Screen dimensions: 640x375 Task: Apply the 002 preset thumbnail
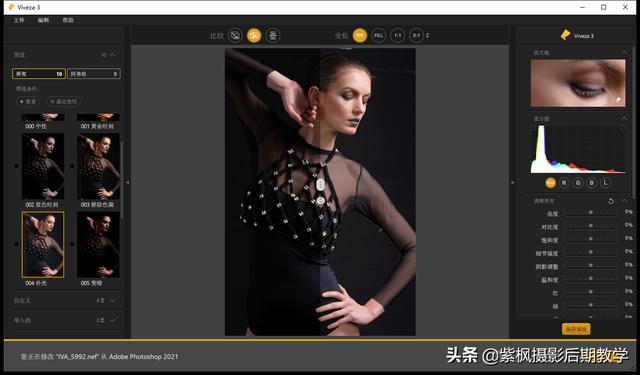[43, 166]
